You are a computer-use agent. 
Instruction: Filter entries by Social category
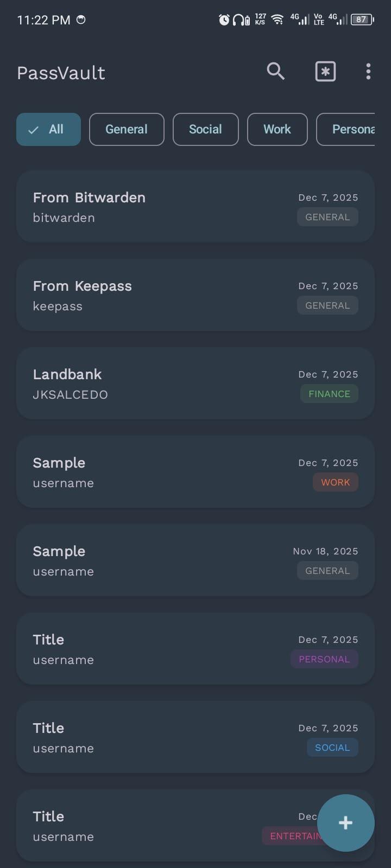[205, 130]
